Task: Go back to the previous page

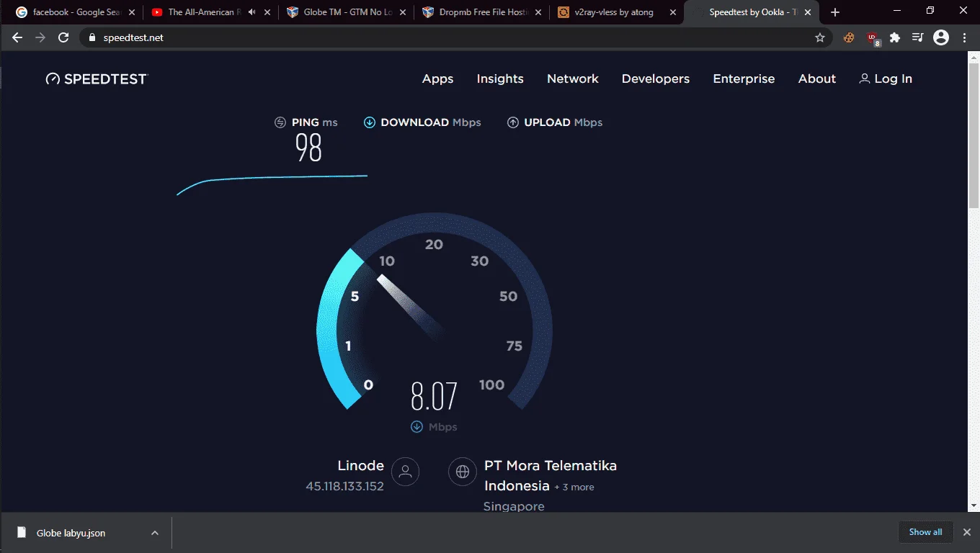Action: 17,37
